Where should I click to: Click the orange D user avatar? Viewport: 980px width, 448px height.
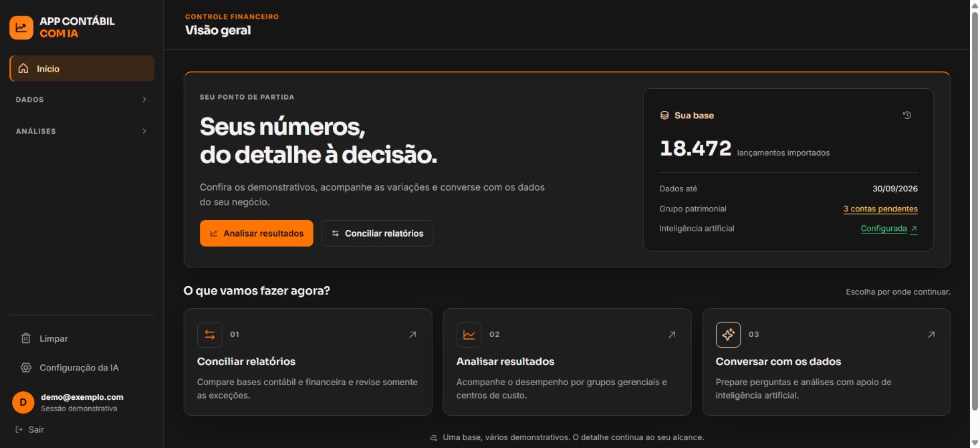tap(23, 402)
